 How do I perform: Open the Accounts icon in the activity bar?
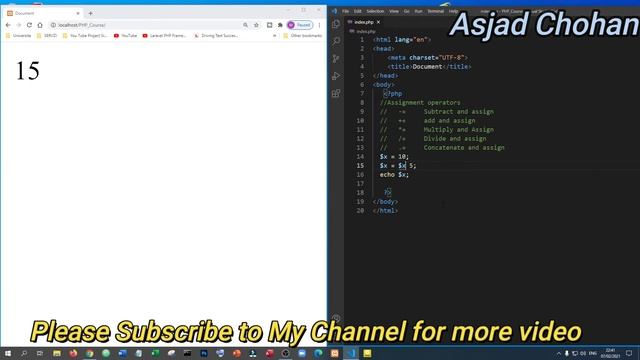(x=336, y=318)
